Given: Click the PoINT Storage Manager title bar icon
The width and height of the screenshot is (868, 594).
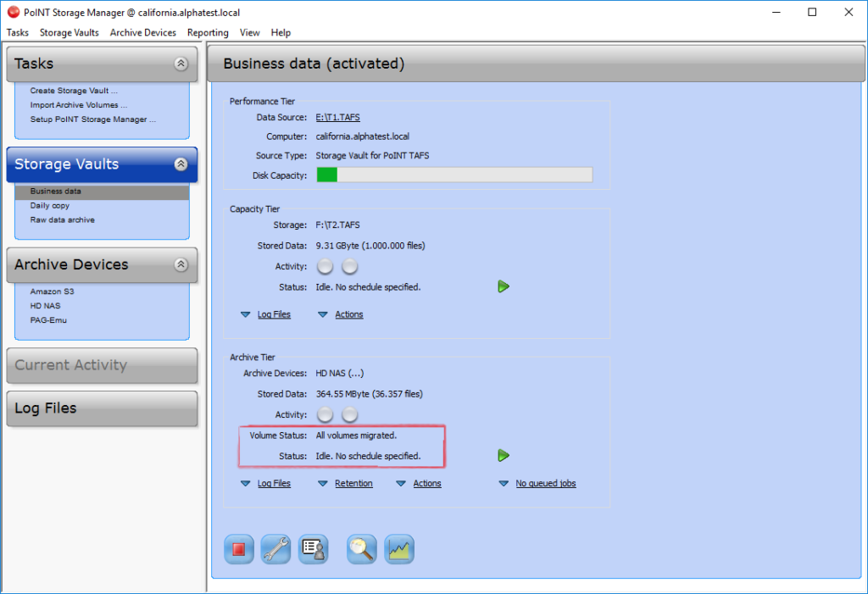Looking at the screenshot, I should coord(14,12).
